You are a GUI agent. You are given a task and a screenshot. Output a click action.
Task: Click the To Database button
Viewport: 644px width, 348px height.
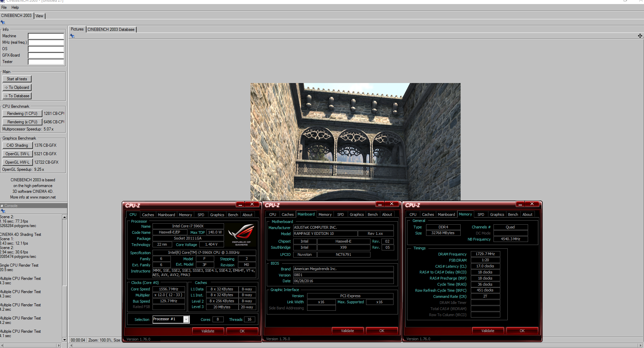17,96
